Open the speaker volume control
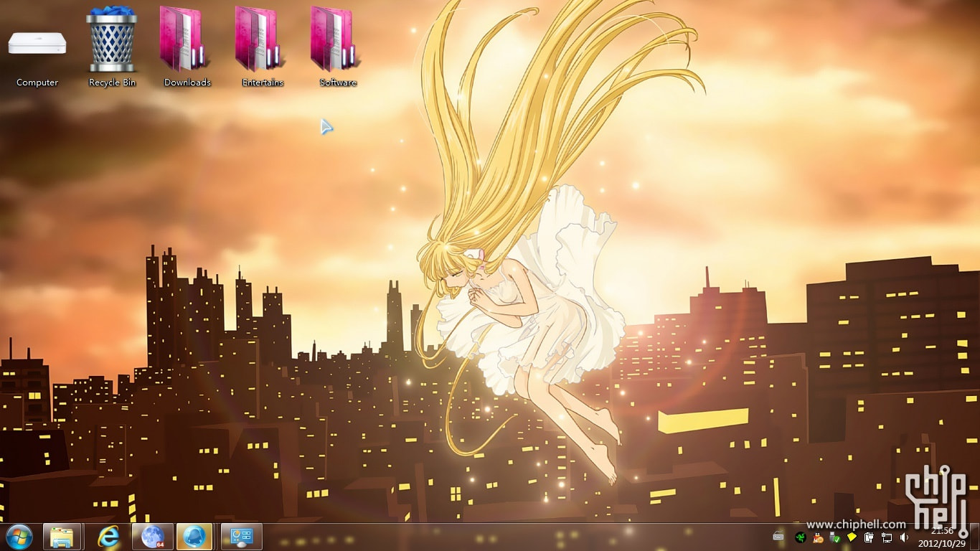 pyautogui.click(x=904, y=537)
